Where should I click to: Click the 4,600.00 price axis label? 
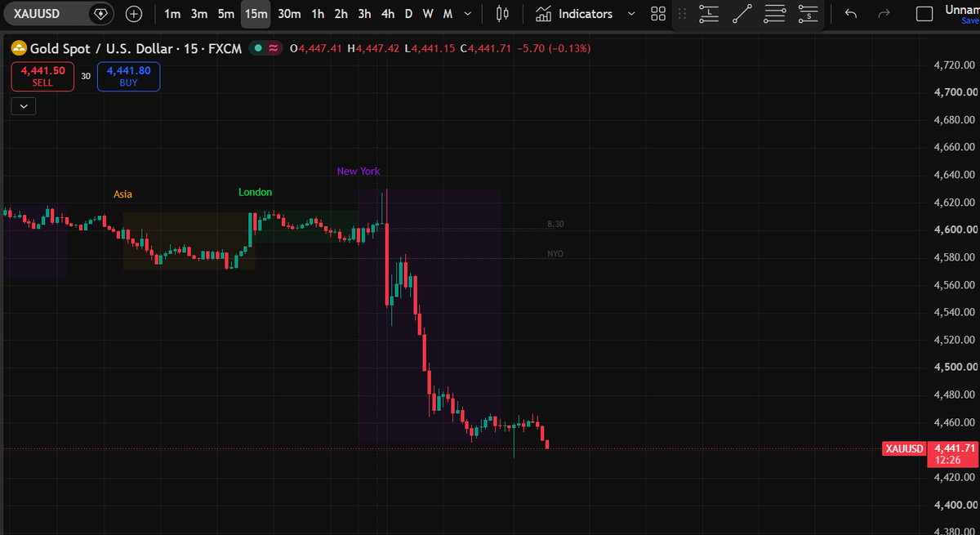pyautogui.click(x=955, y=230)
